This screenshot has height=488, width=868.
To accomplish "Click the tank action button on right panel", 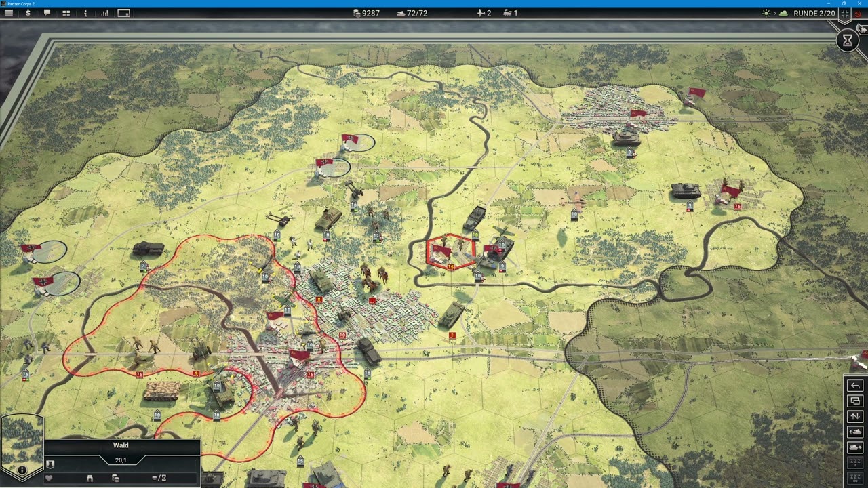I will [855, 432].
